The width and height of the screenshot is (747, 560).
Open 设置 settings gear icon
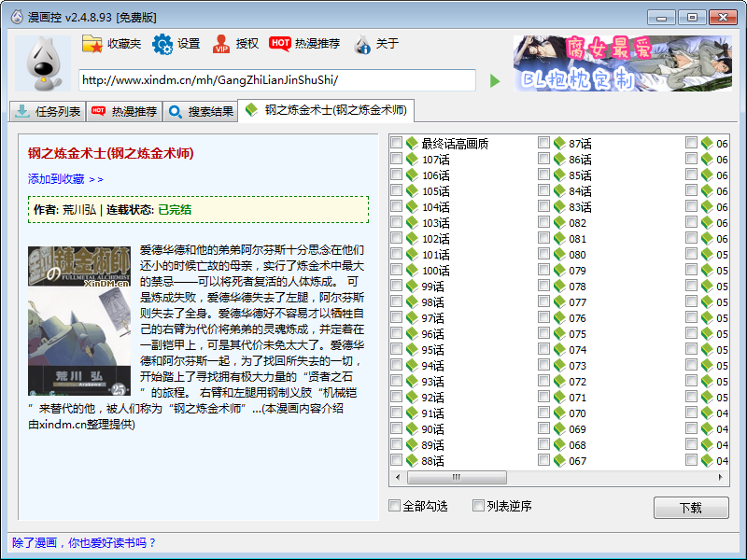coord(163,44)
